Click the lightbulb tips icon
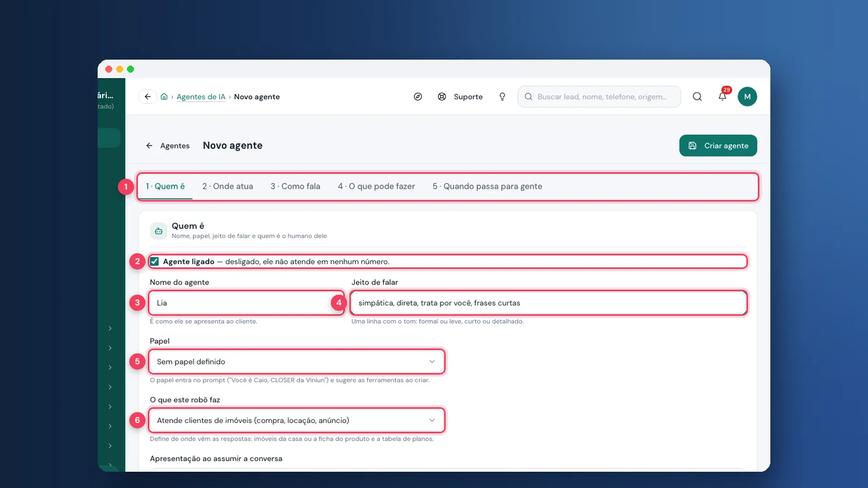The image size is (868, 488). coord(502,97)
